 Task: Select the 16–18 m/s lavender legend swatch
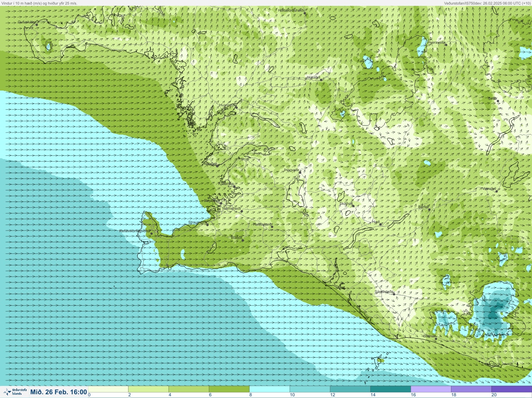click(431, 389)
